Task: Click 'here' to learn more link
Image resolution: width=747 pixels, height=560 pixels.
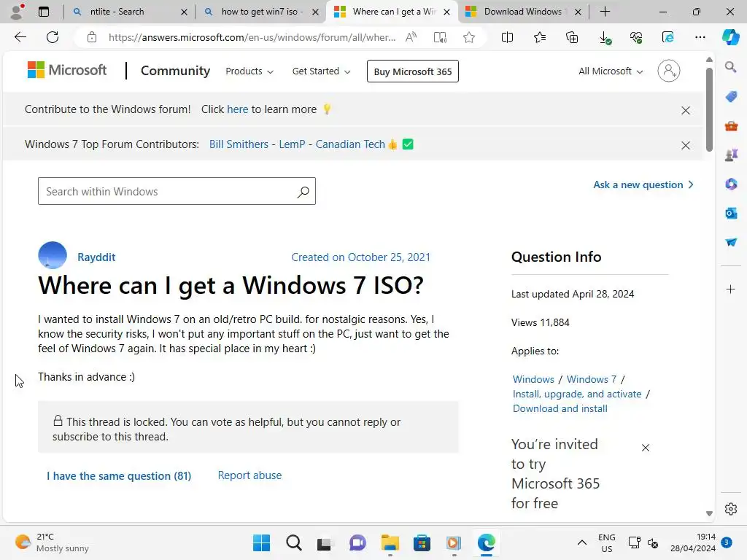Action: tap(237, 109)
